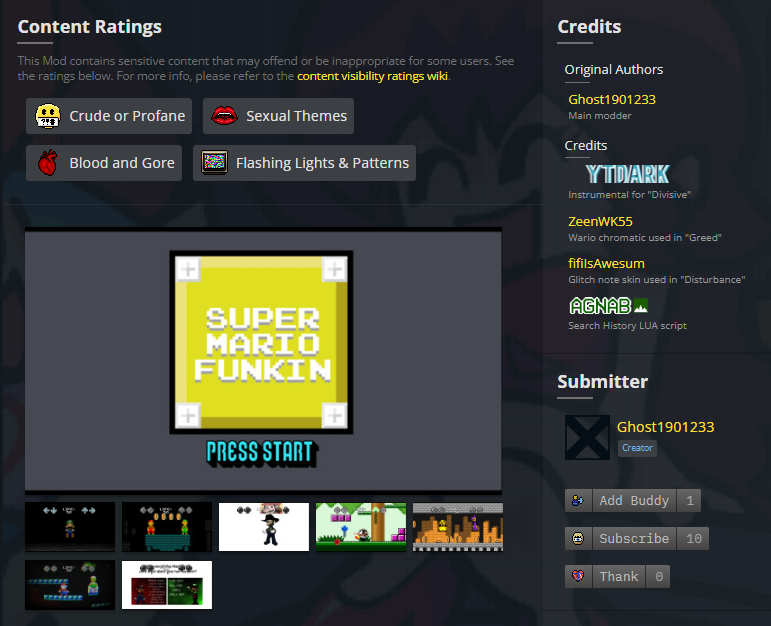Click the Add Buddy person icon
This screenshot has width=771, height=626.
point(578,501)
